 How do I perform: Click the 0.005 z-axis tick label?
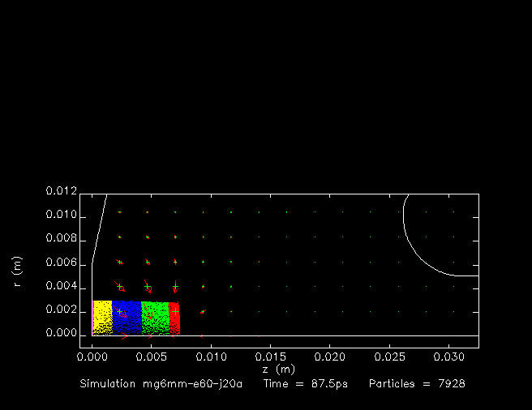click(x=152, y=357)
